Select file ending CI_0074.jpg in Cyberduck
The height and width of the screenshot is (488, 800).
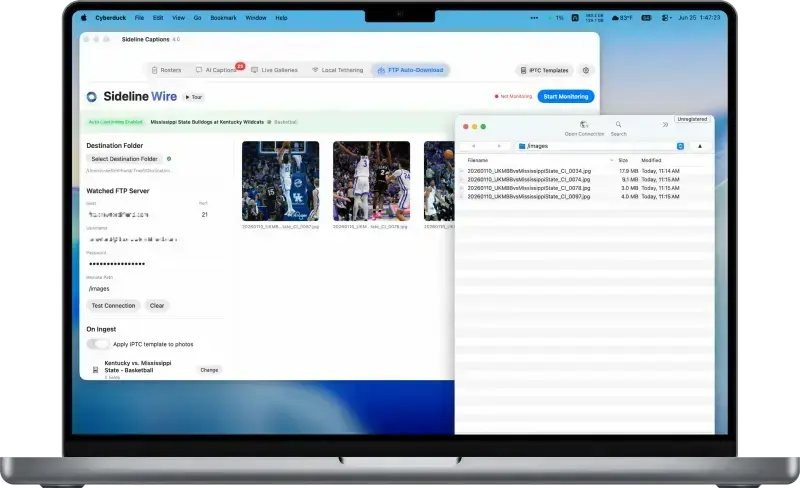tap(529, 180)
